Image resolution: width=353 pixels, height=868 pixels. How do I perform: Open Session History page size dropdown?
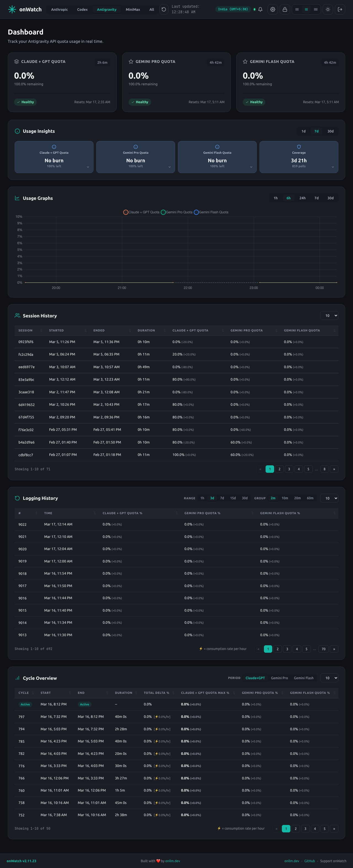[329, 316]
